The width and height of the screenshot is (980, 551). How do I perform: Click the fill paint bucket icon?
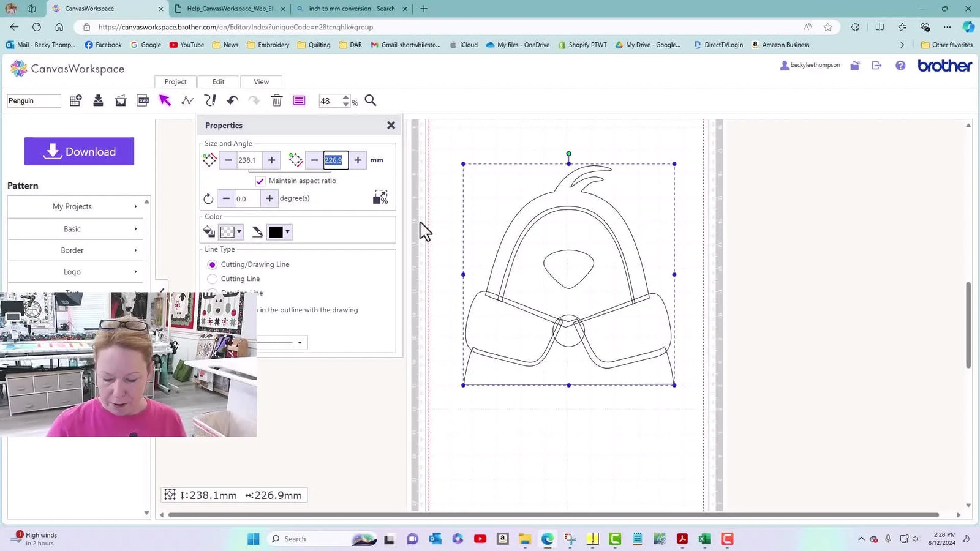click(208, 231)
